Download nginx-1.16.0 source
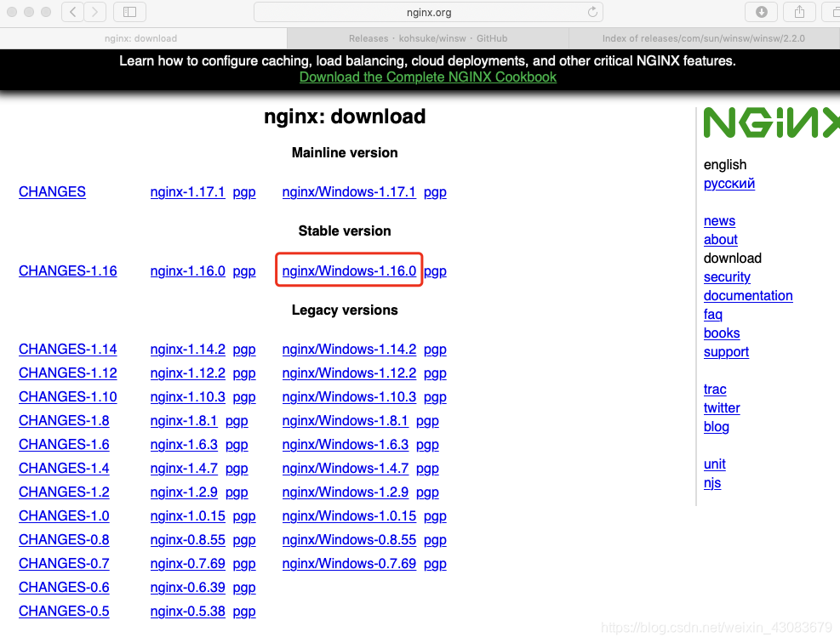The width and height of the screenshot is (840, 643). click(187, 271)
